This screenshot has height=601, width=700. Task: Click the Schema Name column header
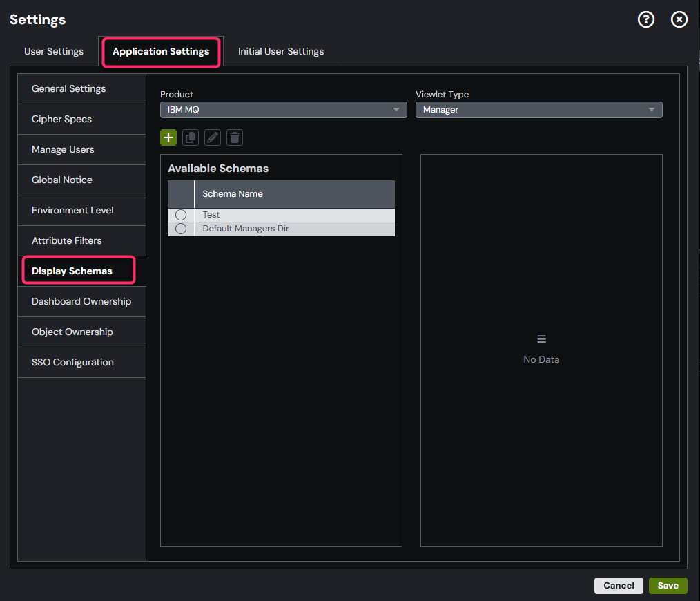point(233,194)
